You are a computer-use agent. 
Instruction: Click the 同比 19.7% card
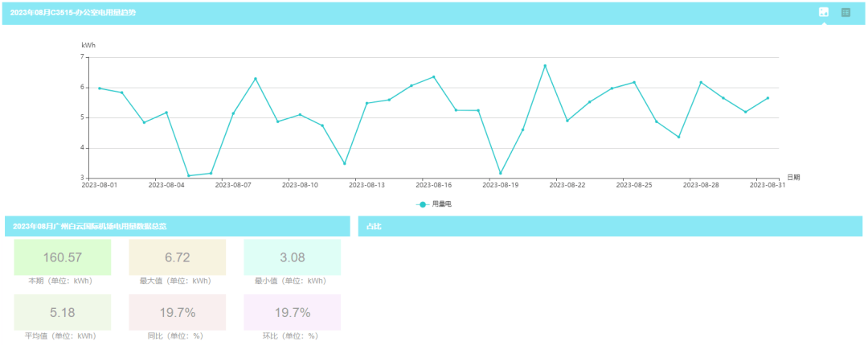point(177,312)
